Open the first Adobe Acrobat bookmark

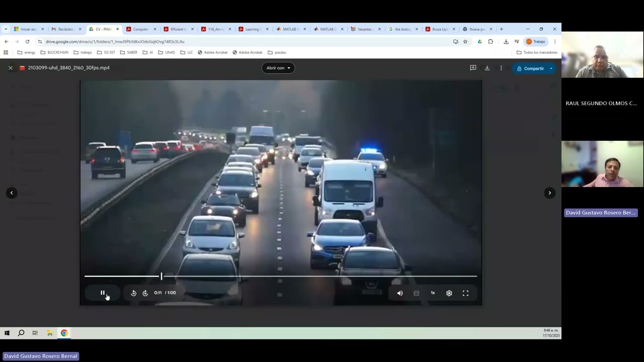pos(212,52)
